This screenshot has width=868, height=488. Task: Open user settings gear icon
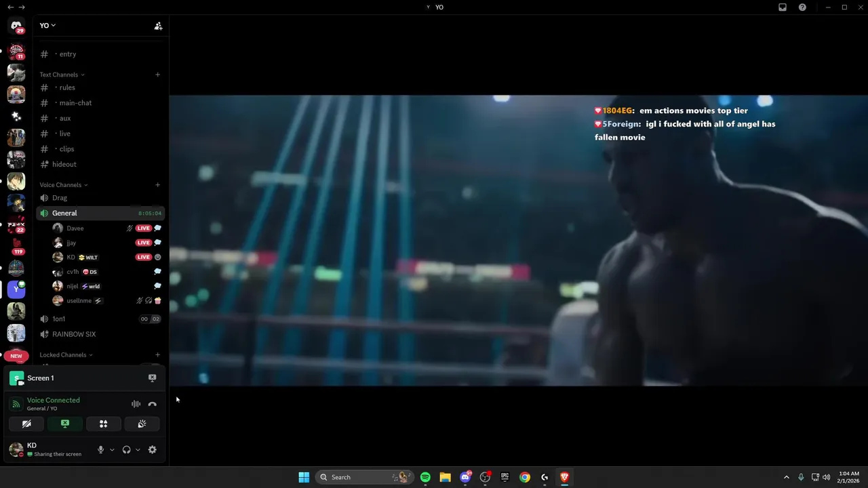click(x=152, y=449)
